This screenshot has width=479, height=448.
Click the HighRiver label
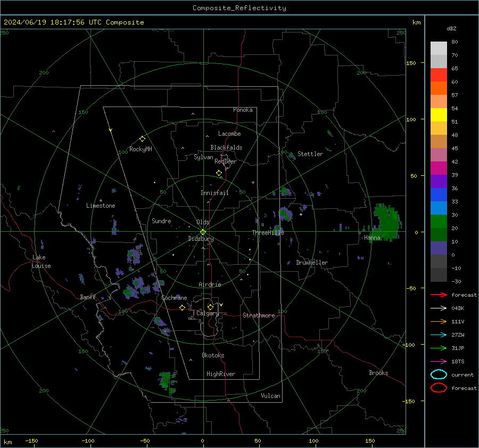pos(221,374)
